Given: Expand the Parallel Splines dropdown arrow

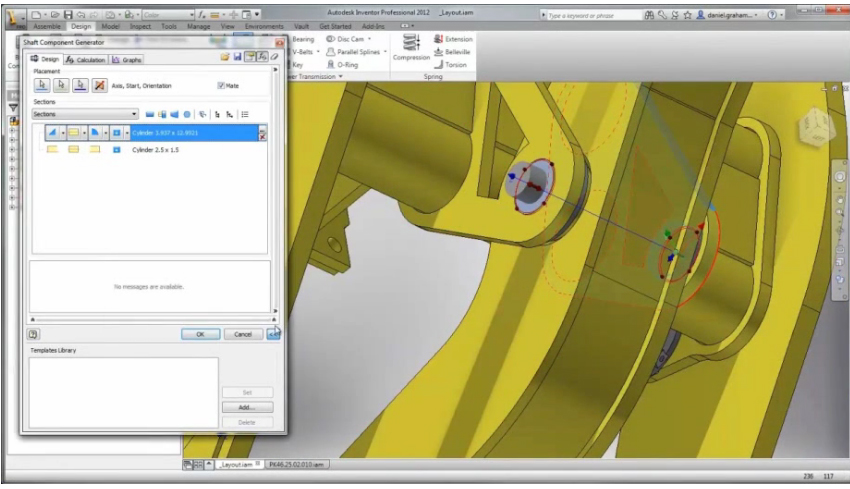Looking at the screenshot, I should 385,52.
